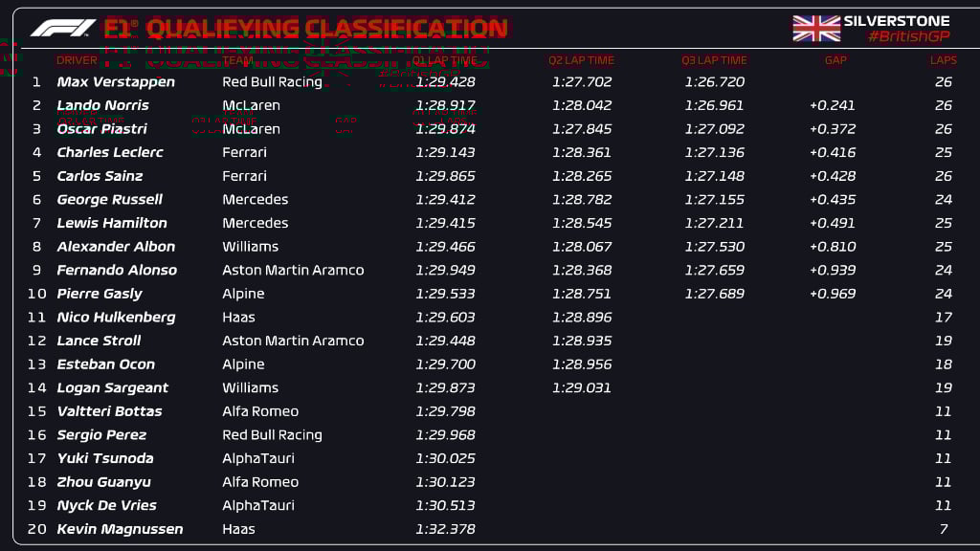Click the SILVERSTONE venue title
This screenshot has height=551, width=980.
(896, 20)
